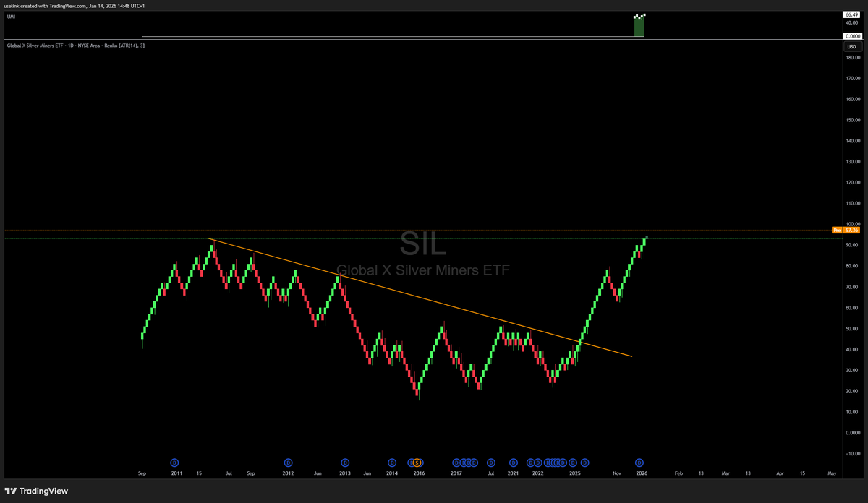Click the 20.00 price axis label

(x=852, y=391)
